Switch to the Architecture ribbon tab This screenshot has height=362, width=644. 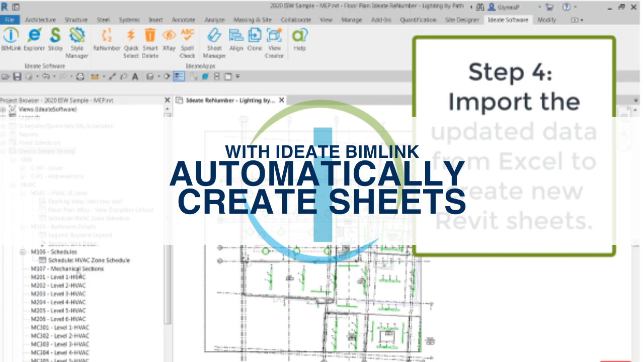(x=40, y=20)
